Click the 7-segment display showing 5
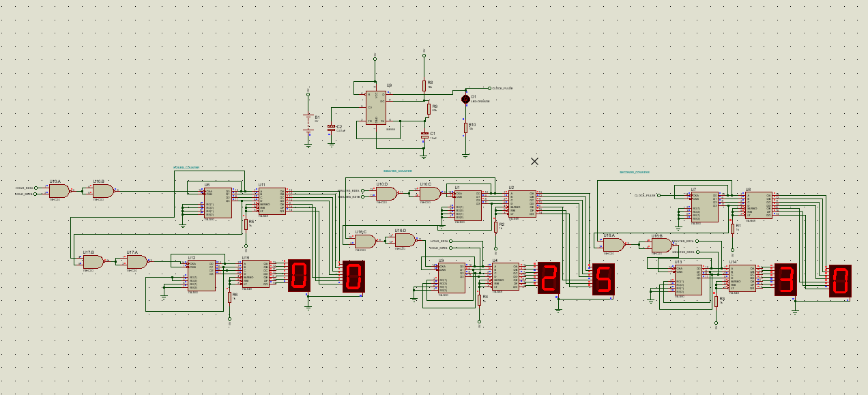 coord(603,278)
